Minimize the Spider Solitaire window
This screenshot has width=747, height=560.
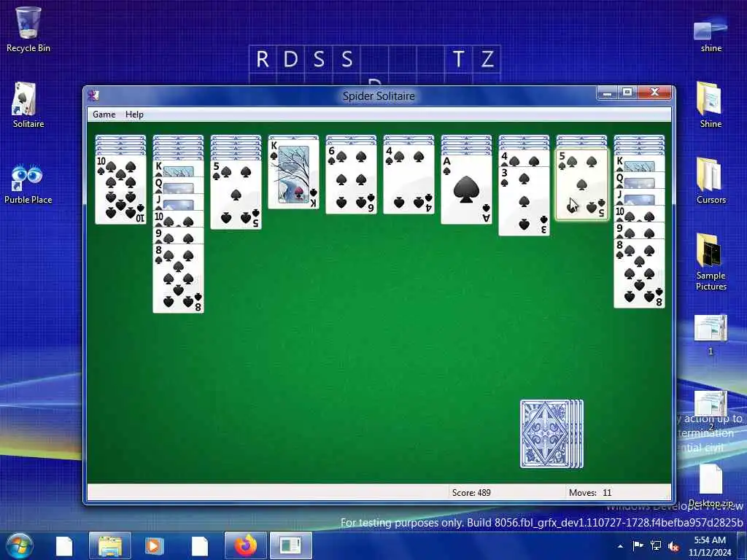click(x=607, y=93)
